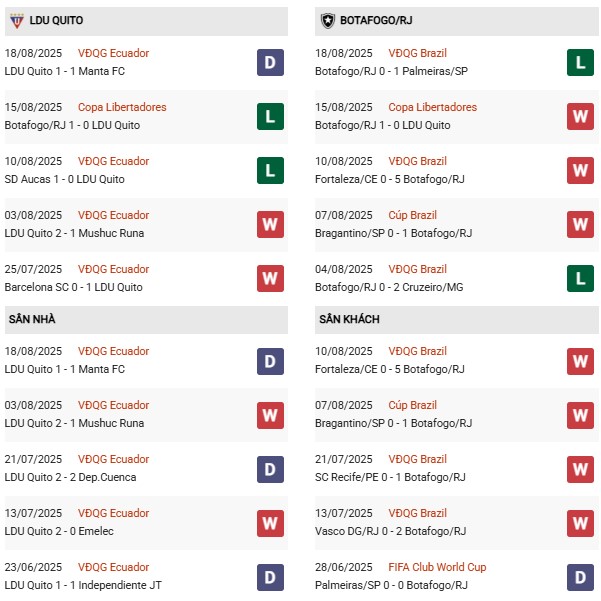Open the FIFA Club World Cup link

tap(437, 567)
